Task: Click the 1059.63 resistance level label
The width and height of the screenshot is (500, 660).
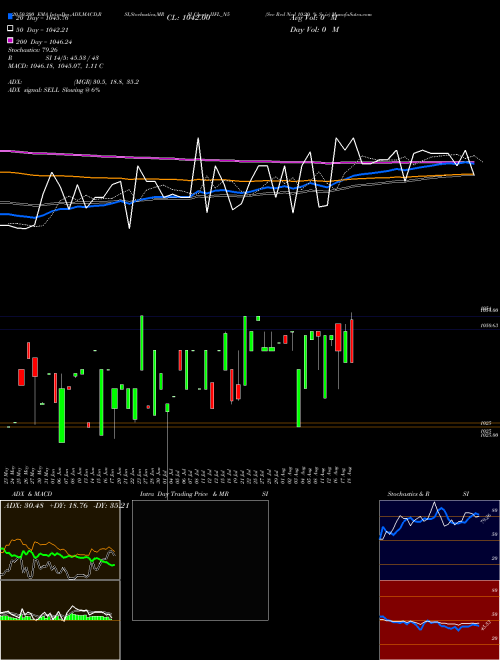Action: [x=489, y=325]
